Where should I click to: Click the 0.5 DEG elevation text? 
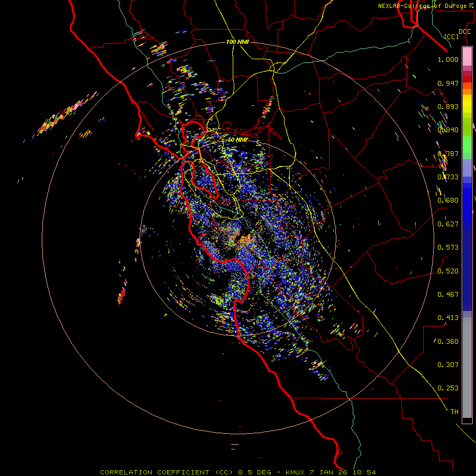[255, 472]
